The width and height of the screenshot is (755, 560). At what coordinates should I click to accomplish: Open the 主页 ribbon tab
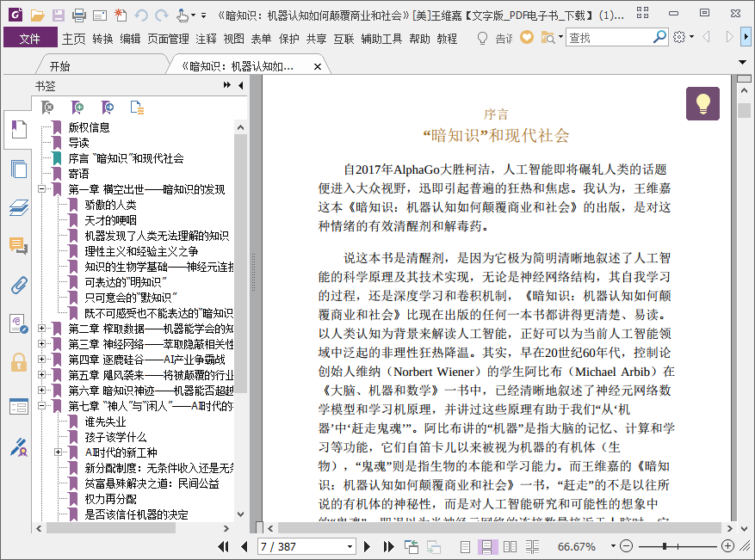click(74, 39)
